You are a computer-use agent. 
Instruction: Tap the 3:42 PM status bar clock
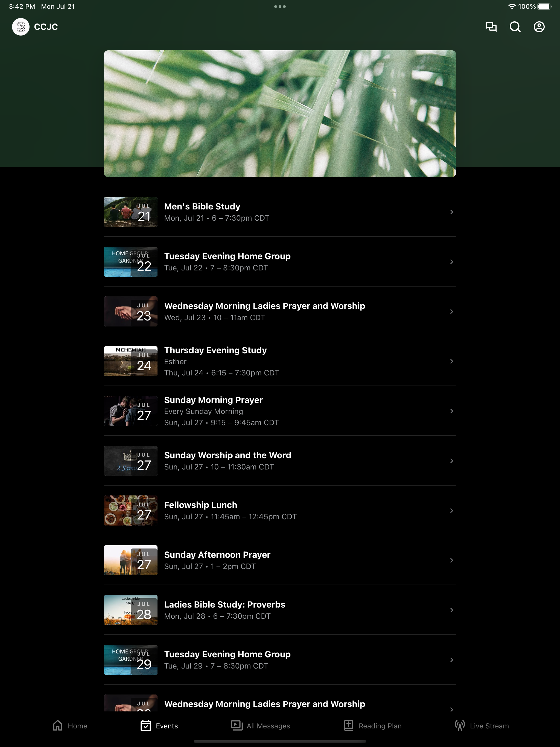pyautogui.click(x=22, y=6)
